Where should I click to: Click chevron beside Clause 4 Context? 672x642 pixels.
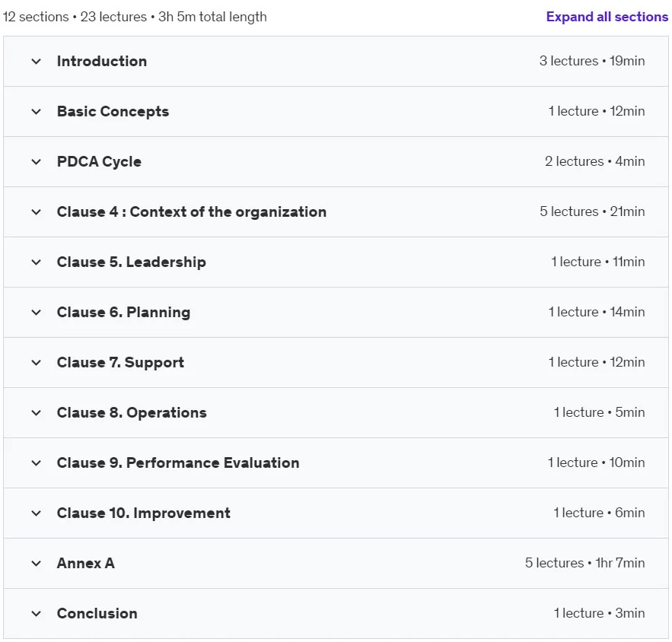[x=37, y=211]
